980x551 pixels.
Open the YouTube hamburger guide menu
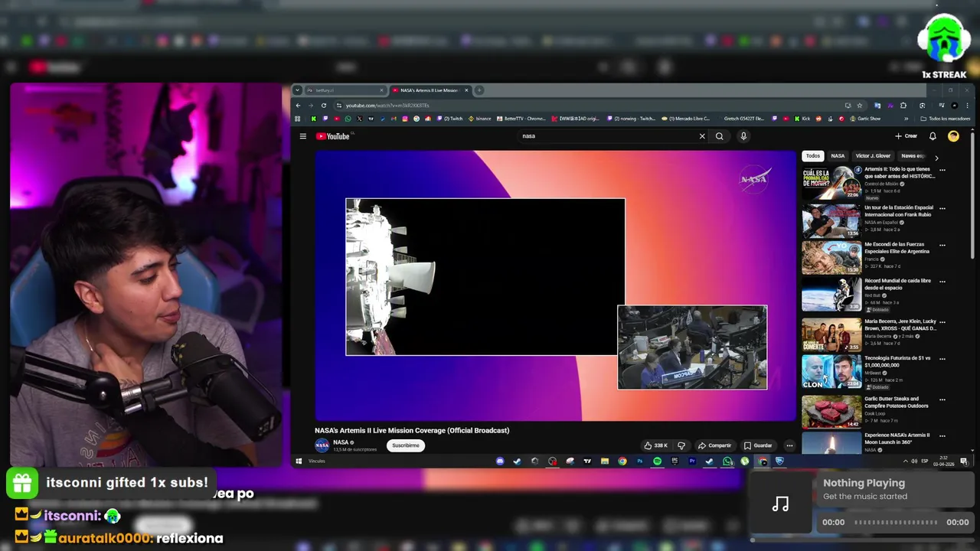click(x=302, y=136)
